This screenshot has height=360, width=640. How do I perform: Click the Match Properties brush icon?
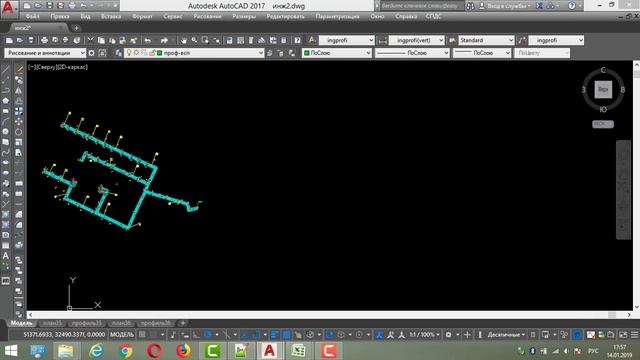pos(133,40)
